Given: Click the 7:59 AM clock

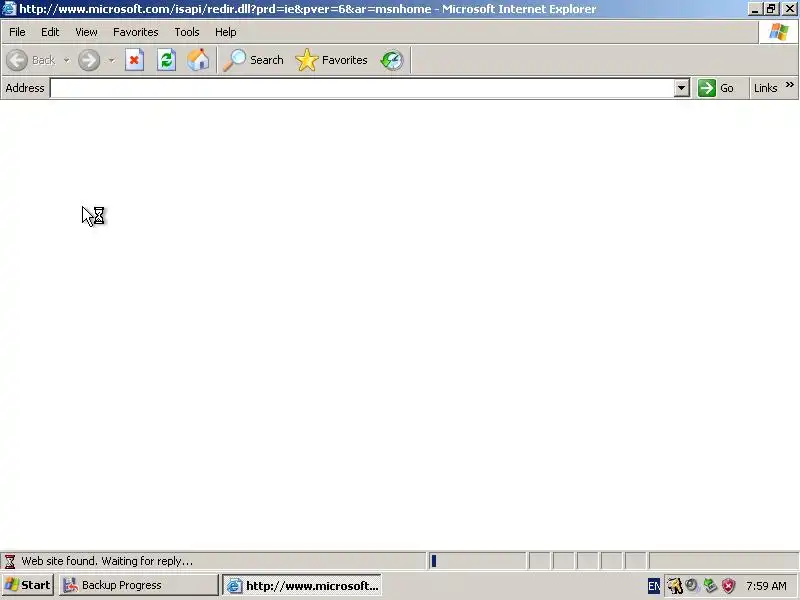Looking at the screenshot, I should point(766,586).
